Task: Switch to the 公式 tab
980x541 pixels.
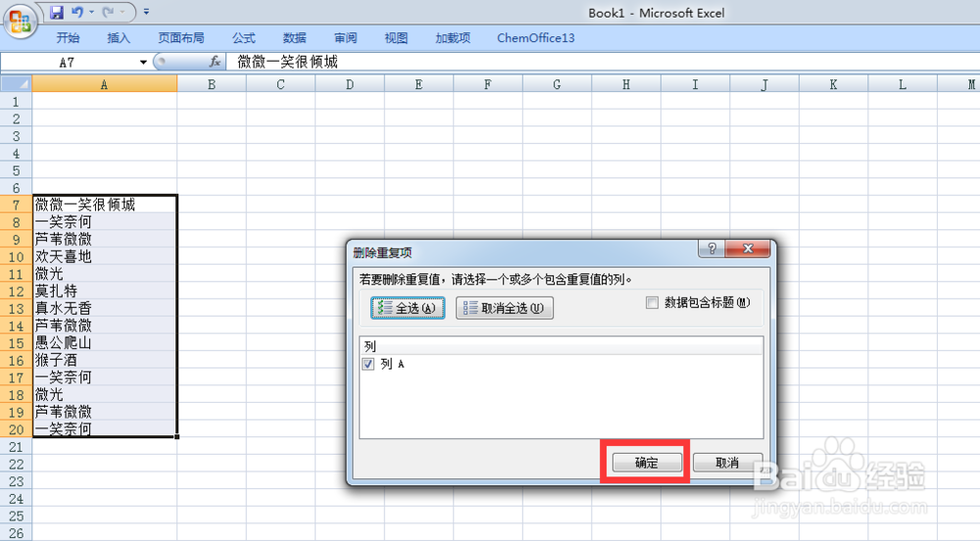Action: (x=244, y=38)
